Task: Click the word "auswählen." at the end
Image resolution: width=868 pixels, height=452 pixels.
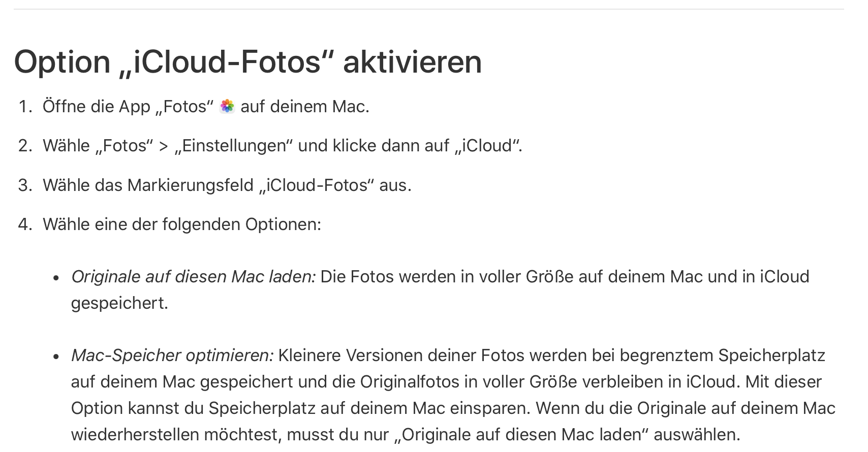Action: (x=697, y=435)
